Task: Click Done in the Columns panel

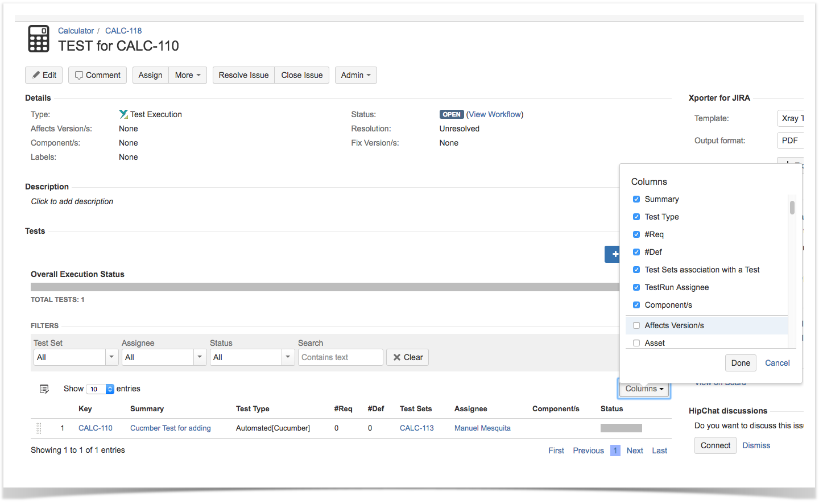Action: (x=741, y=363)
